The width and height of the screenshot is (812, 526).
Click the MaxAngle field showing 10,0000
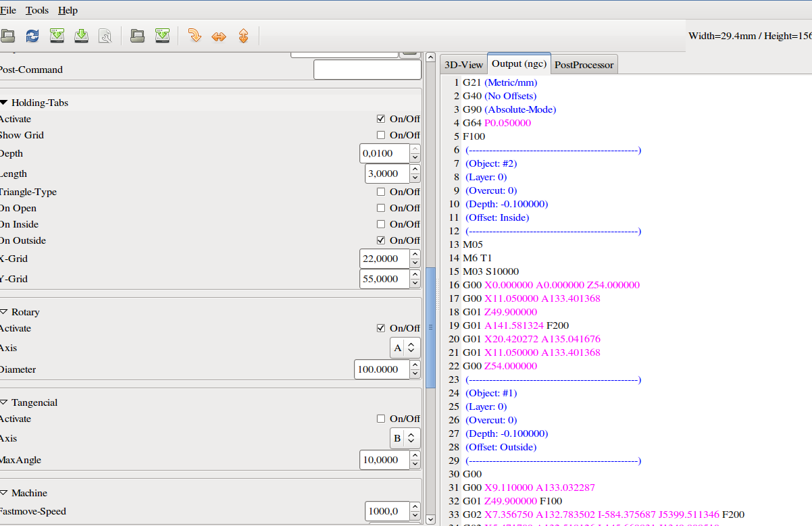384,460
